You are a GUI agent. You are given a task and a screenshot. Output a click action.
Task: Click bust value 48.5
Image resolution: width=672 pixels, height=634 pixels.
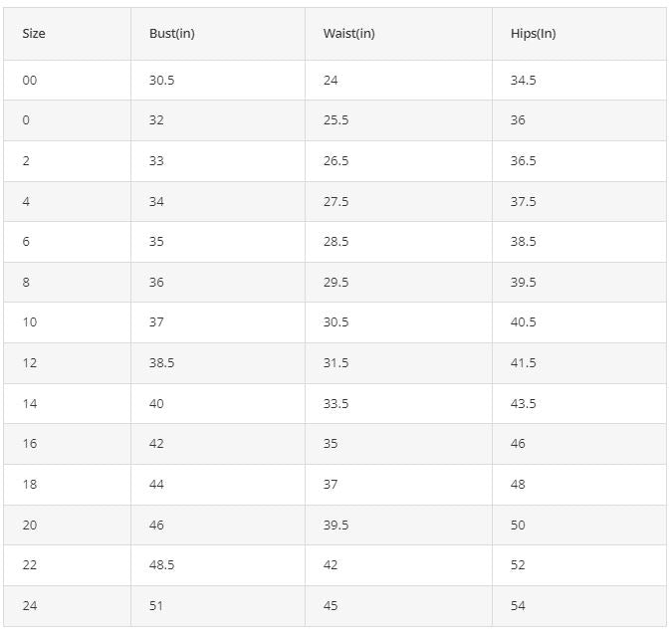(161, 565)
